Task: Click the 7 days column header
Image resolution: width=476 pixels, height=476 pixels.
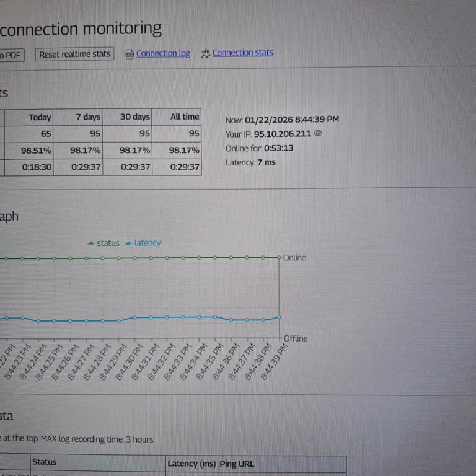Action: (78, 117)
